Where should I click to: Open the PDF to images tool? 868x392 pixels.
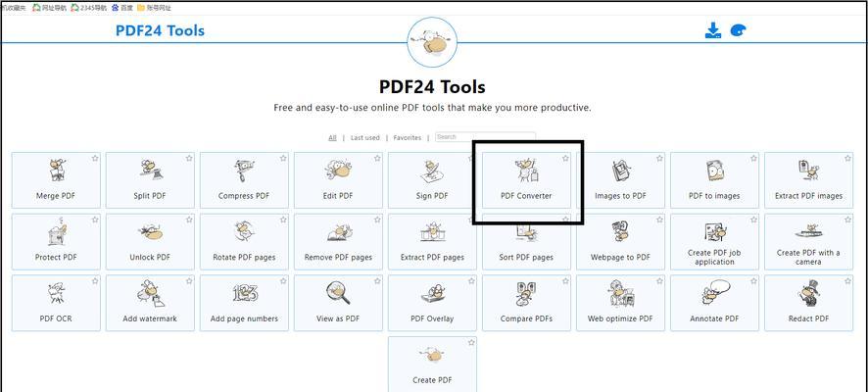714,180
